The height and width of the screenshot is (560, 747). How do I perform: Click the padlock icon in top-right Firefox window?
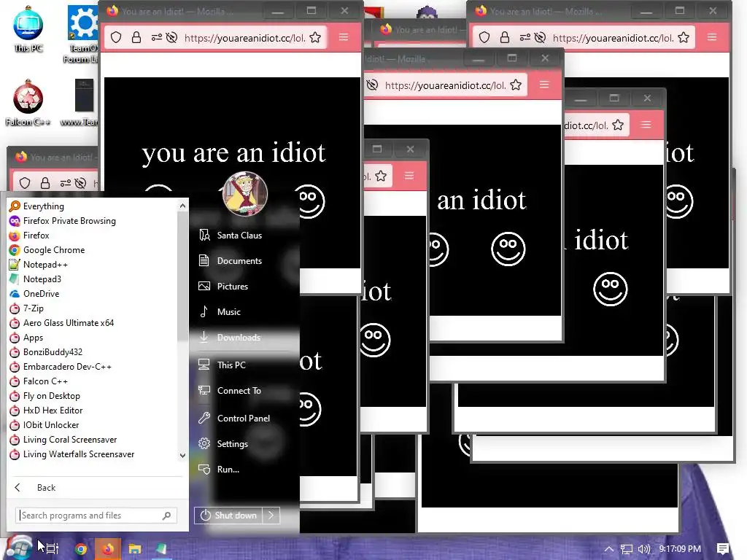click(x=505, y=38)
